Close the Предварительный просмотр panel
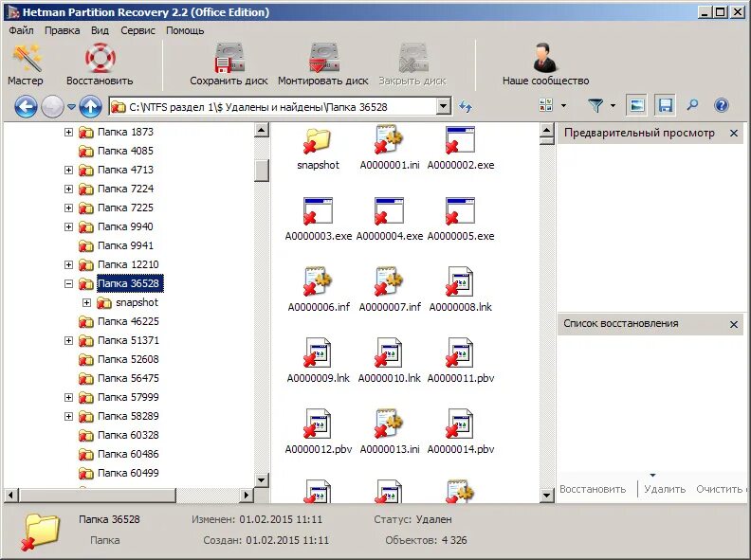Image resolution: width=751 pixels, height=560 pixels. [734, 134]
